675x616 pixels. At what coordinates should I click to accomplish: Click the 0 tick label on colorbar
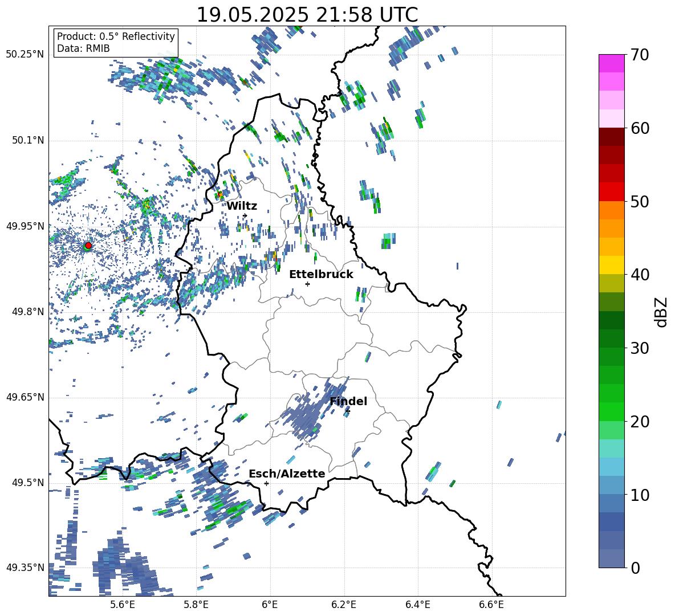click(635, 568)
